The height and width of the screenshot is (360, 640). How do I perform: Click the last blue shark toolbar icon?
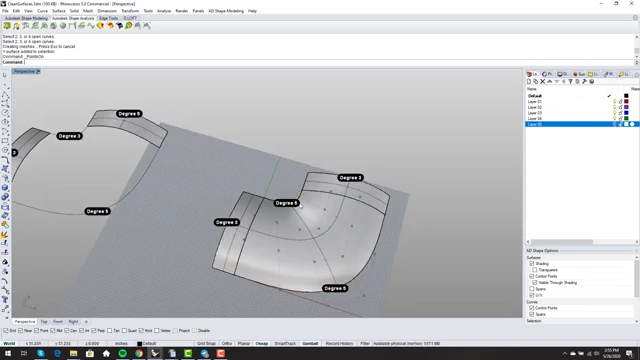tap(147, 26)
